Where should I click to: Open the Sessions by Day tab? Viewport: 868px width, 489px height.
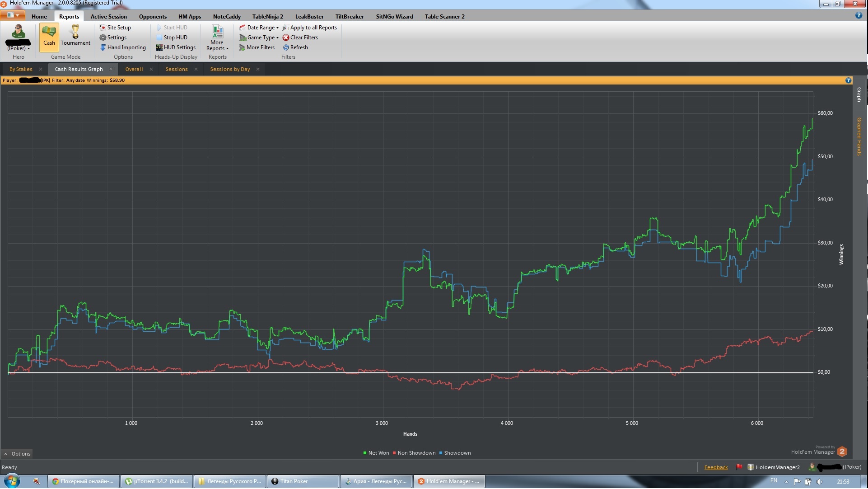click(x=230, y=70)
